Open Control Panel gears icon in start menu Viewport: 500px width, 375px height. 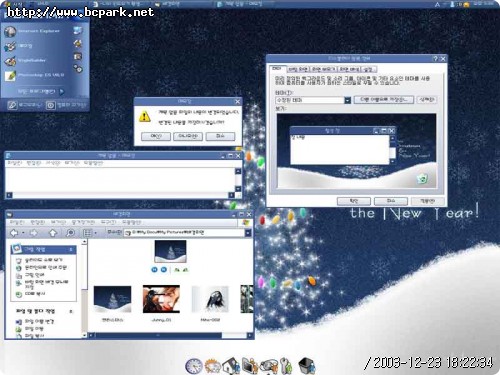pos(78,69)
